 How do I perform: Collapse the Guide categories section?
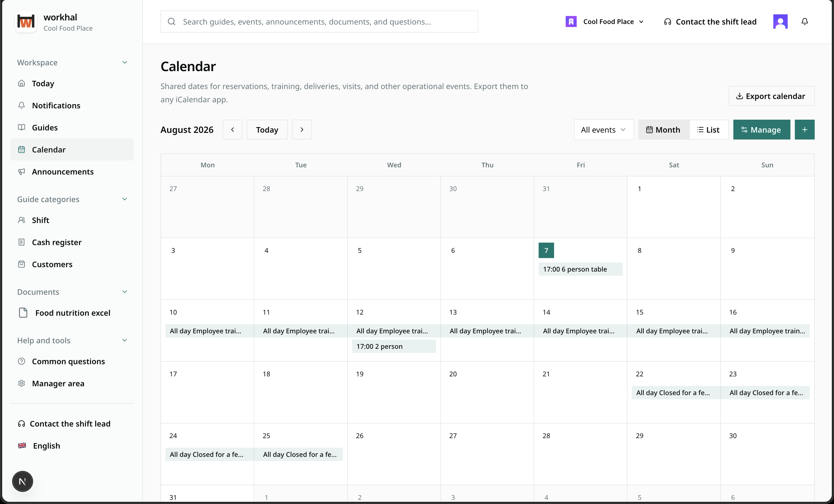[x=125, y=199]
